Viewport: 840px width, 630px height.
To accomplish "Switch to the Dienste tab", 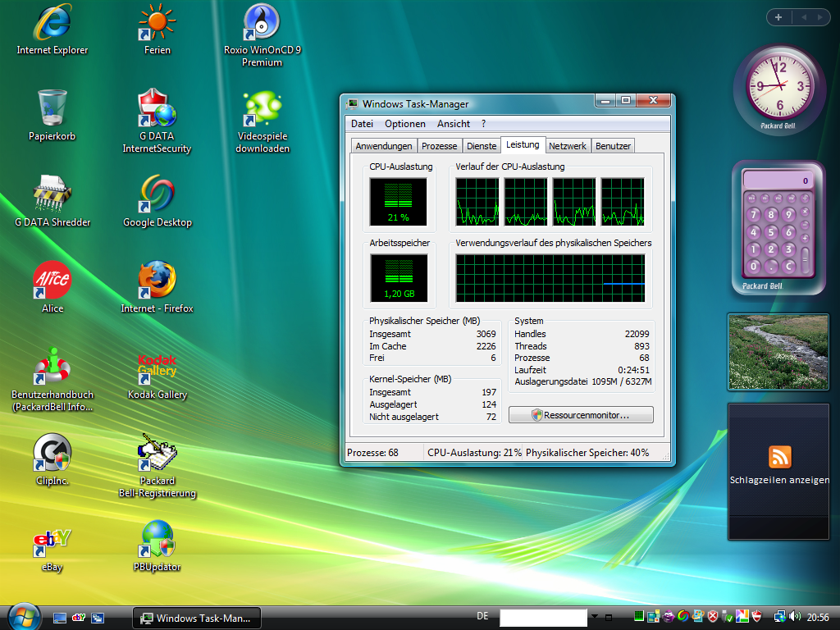I will (x=482, y=146).
